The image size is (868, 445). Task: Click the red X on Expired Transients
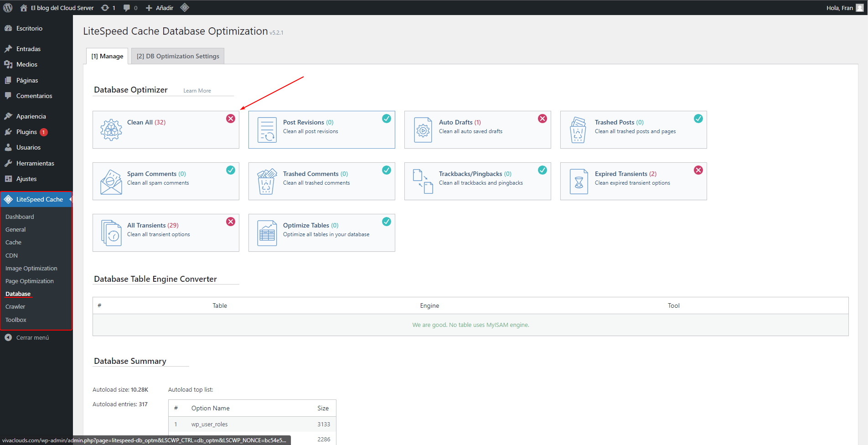[698, 170]
